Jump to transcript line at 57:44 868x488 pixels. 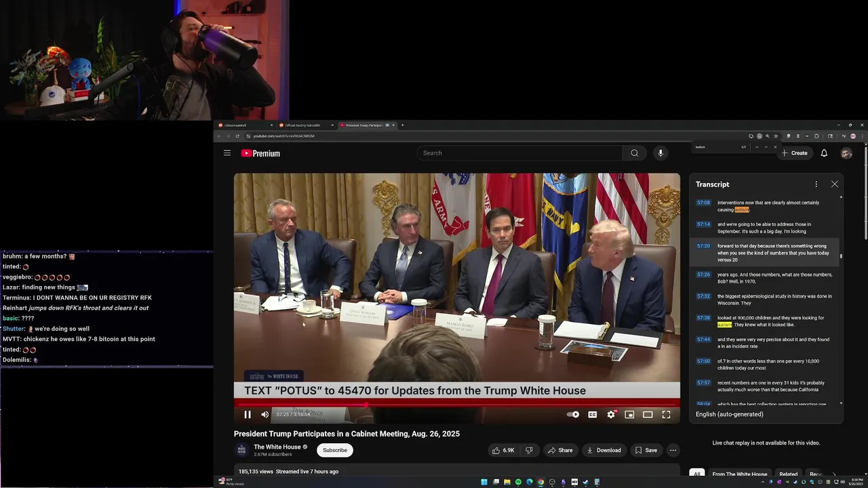coord(765,343)
